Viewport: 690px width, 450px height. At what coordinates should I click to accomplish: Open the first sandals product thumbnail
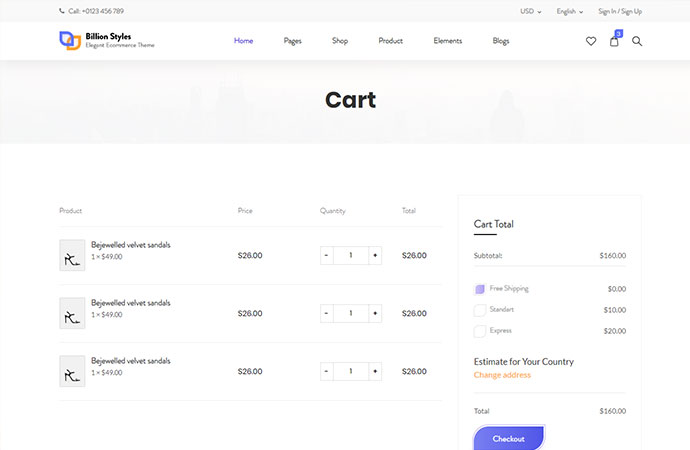click(72, 255)
